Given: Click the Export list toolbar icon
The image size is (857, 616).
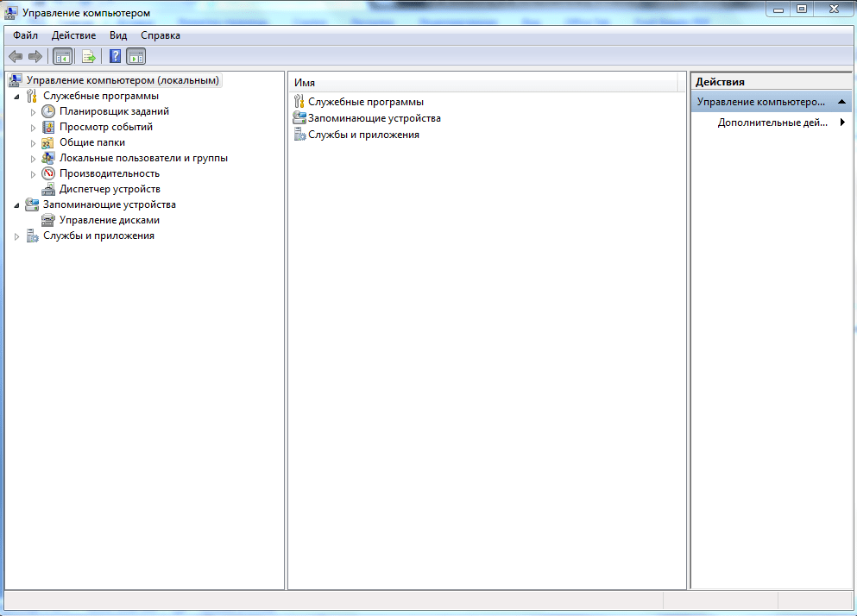Looking at the screenshot, I should pyautogui.click(x=88, y=57).
